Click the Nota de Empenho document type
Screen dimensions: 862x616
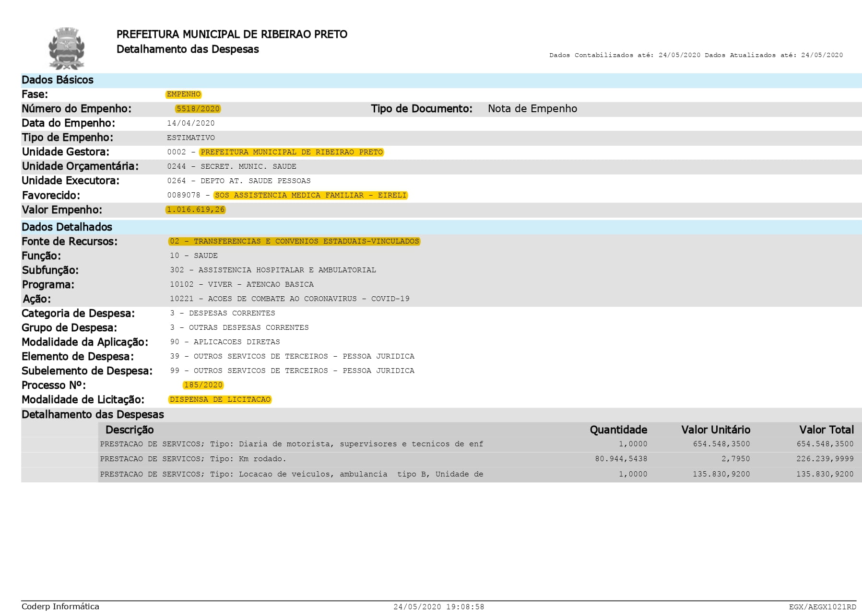(x=532, y=109)
